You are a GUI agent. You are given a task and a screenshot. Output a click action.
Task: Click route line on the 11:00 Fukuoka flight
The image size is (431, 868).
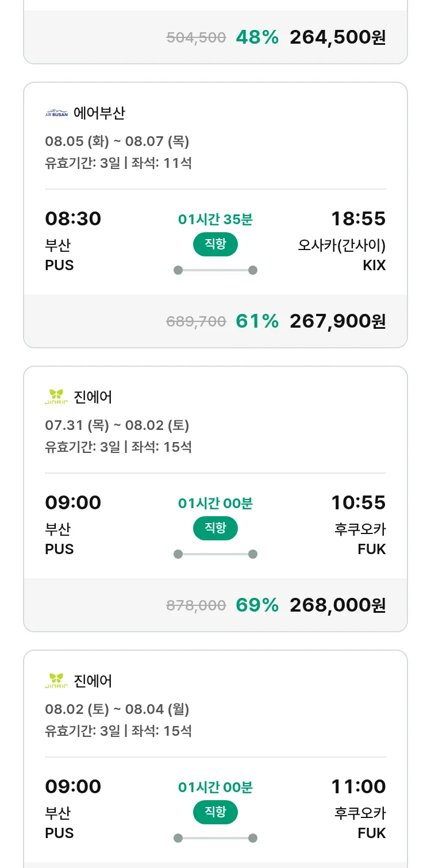215,838
